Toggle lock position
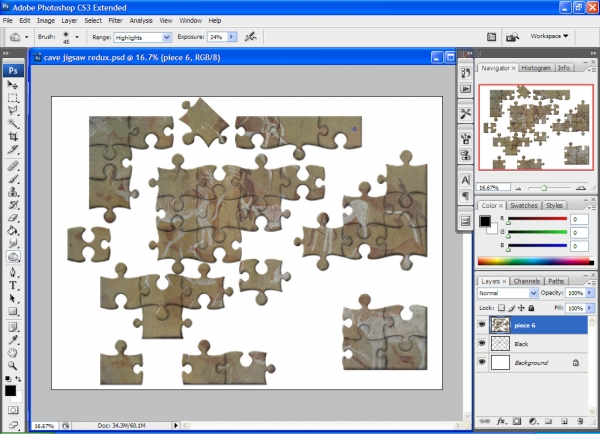This screenshot has width=600, height=434. pyautogui.click(x=521, y=308)
